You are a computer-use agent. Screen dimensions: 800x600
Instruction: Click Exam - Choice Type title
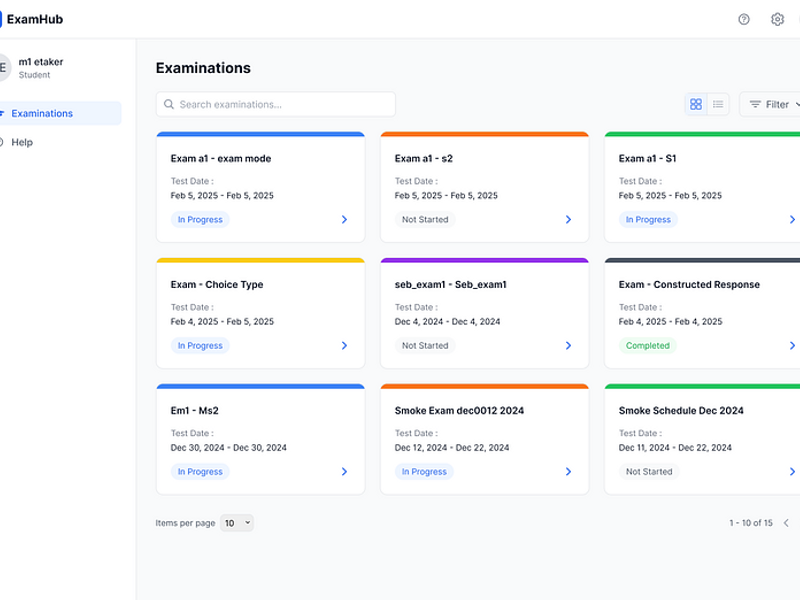pos(217,285)
